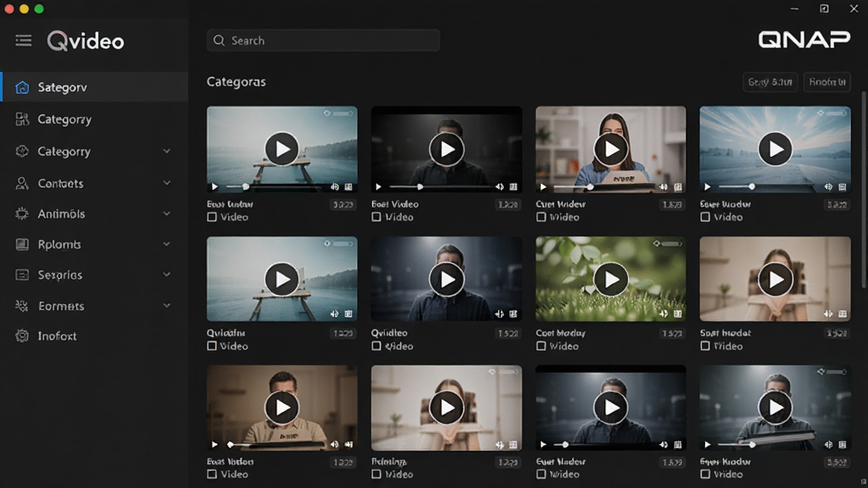Screen dimensions: 868x488
Task: Click volume icon on man-in-beige-shirt video
Action: pos(334,444)
